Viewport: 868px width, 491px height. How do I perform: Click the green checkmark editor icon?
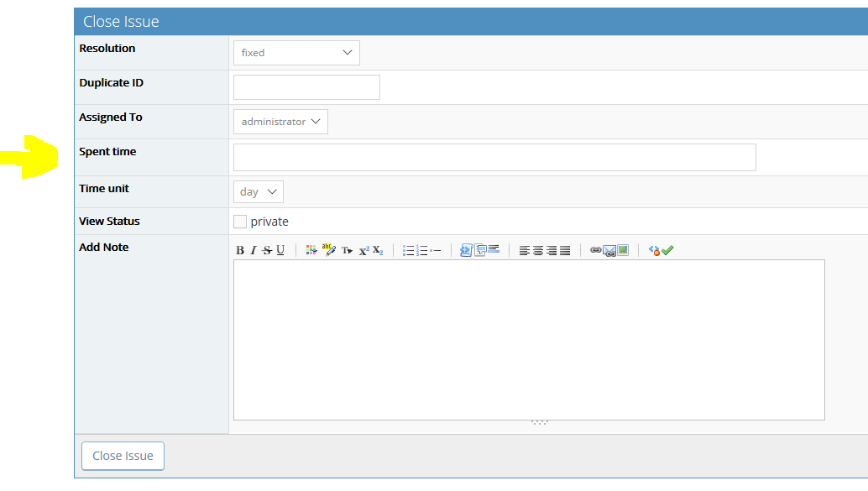tap(667, 250)
